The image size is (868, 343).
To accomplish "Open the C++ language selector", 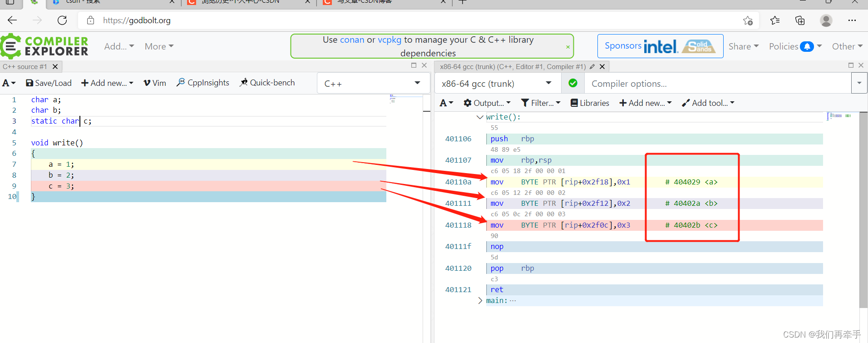I will point(373,83).
